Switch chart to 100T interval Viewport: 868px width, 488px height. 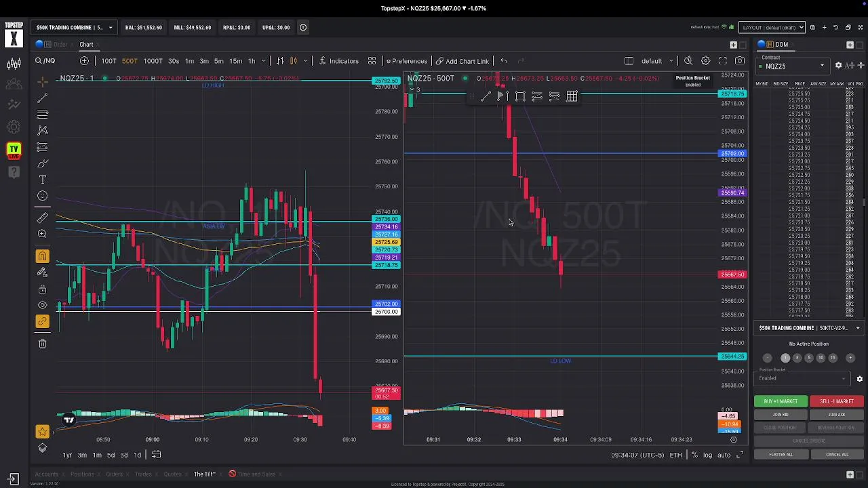click(x=108, y=61)
